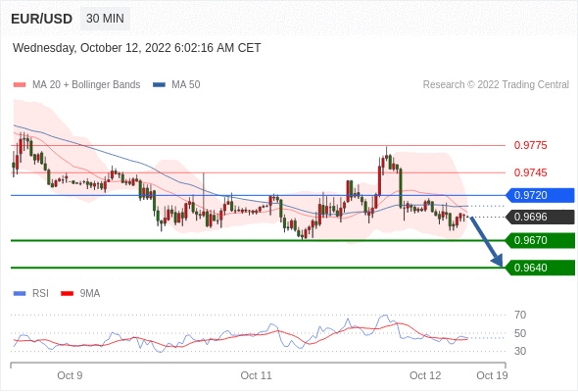Click the RSI 30 level label
This screenshot has height=392, width=578.
point(520,351)
